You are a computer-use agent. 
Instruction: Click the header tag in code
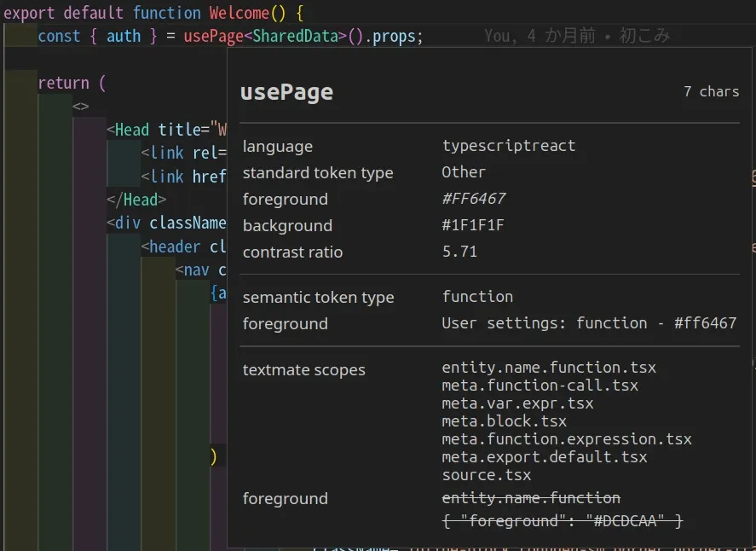pyautogui.click(x=175, y=247)
